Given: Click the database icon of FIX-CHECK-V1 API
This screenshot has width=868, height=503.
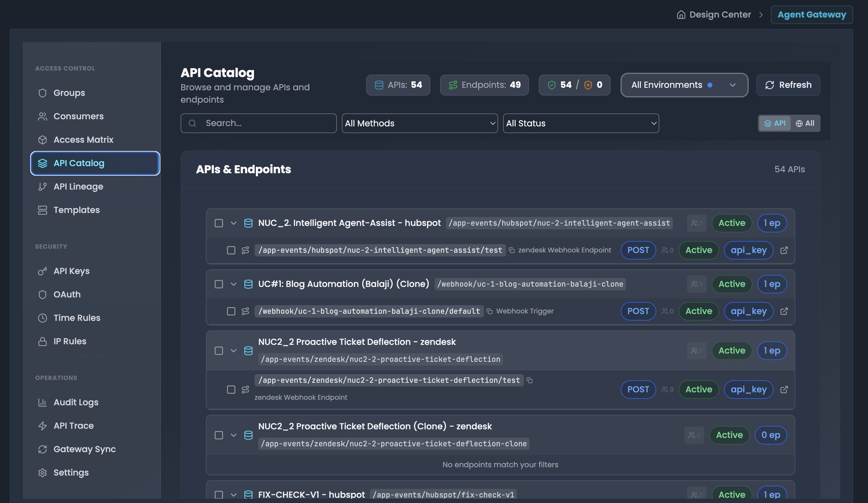Looking at the screenshot, I should click(x=248, y=494).
